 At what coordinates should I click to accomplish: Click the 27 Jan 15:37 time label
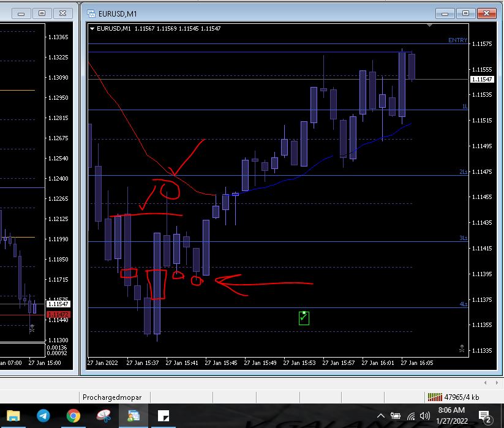(143, 362)
